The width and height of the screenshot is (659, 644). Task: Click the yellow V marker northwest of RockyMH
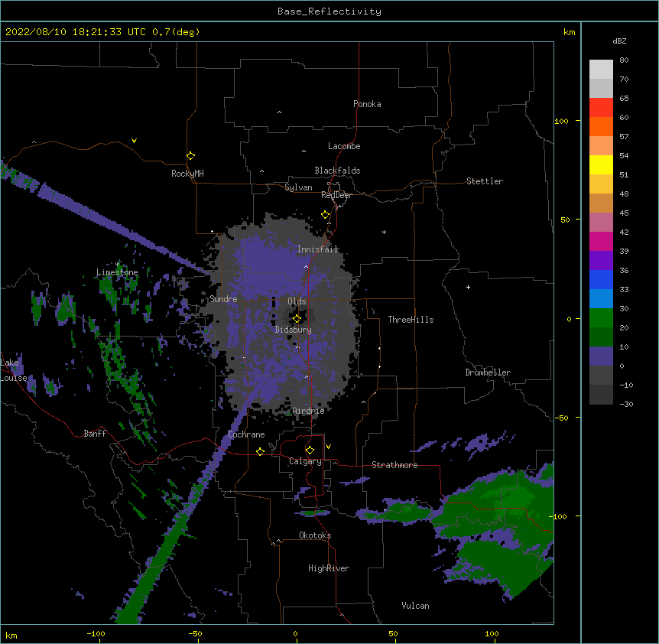[134, 141]
